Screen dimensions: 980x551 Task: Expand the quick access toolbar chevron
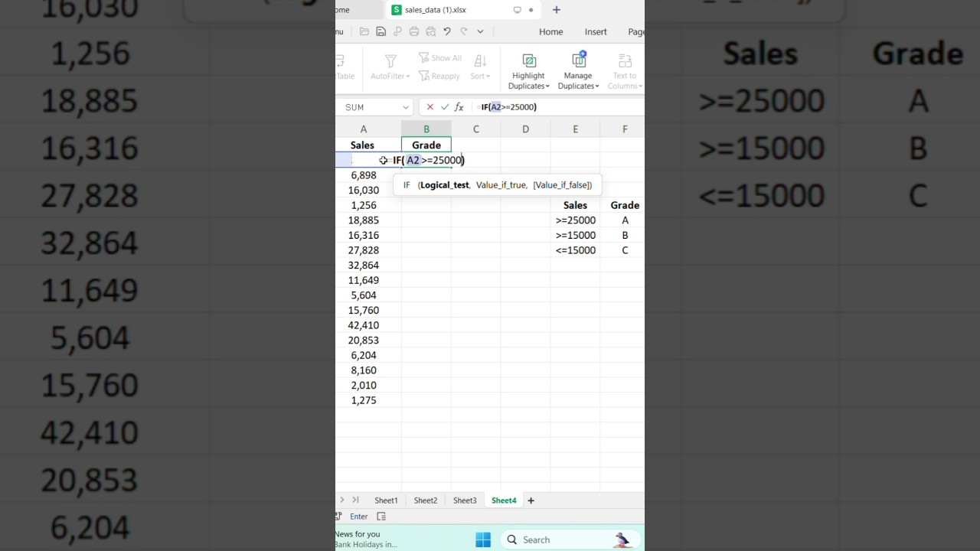(x=480, y=31)
